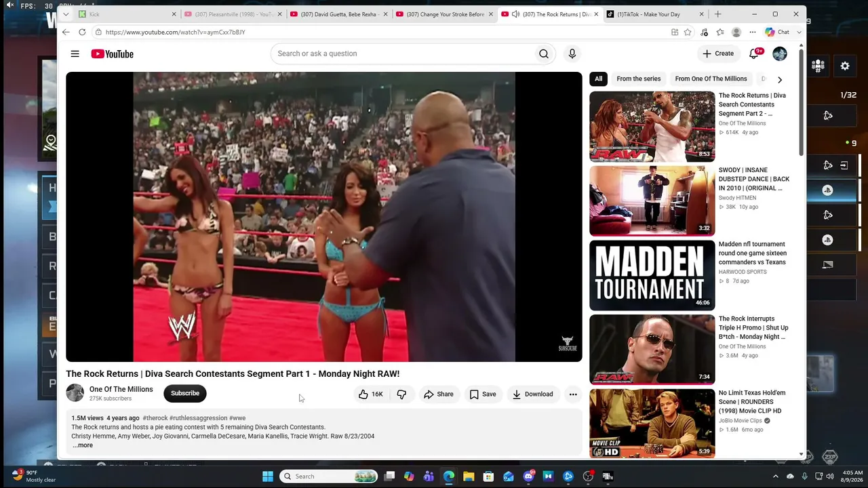
Task: Open browser Settings and more ellipsis
Action: [752, 32]
